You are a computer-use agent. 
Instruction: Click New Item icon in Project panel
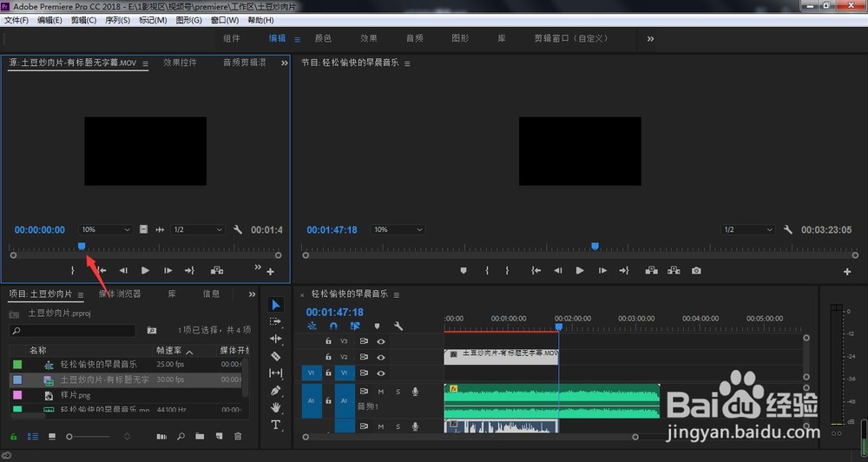(220, 437)
